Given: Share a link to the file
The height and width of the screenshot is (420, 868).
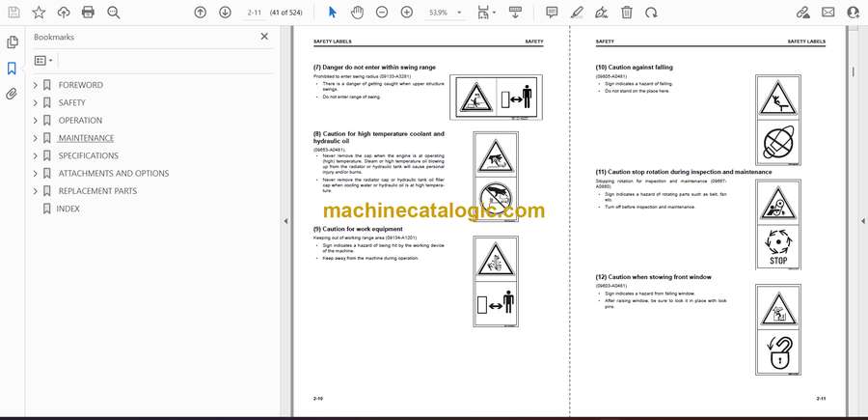Looking at the screenshot, I should 802,13.
